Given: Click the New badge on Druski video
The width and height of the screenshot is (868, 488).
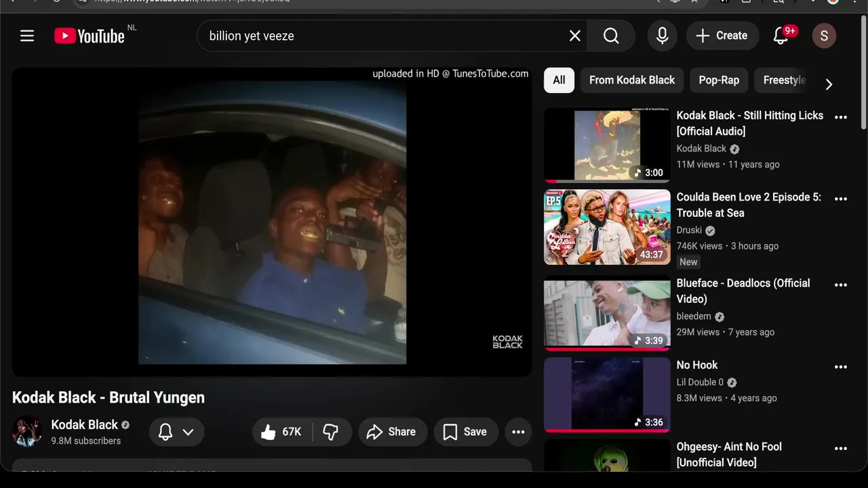Looking at the screenshot, I should [688, 262].
